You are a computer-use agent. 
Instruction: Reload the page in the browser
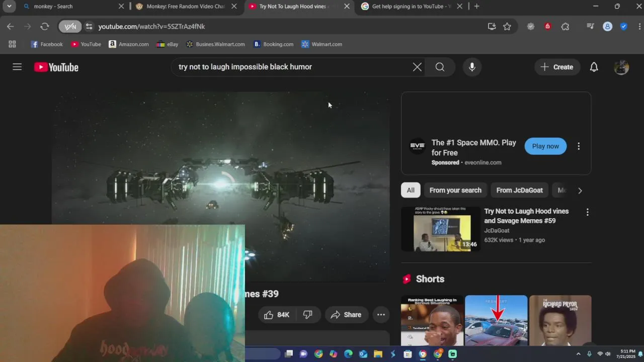[x=45, y=26]
